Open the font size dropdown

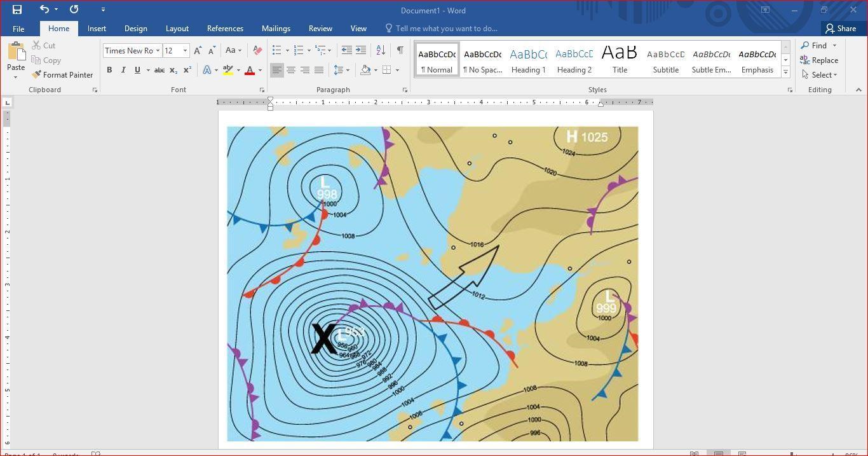coord(185,51)
